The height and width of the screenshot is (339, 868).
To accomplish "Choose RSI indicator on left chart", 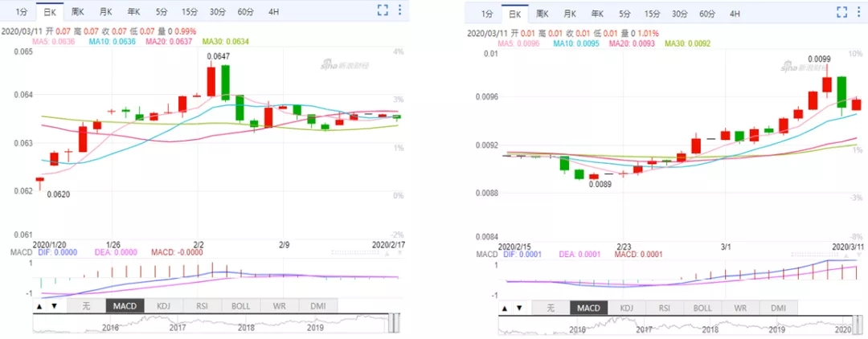I will (200, 306).
